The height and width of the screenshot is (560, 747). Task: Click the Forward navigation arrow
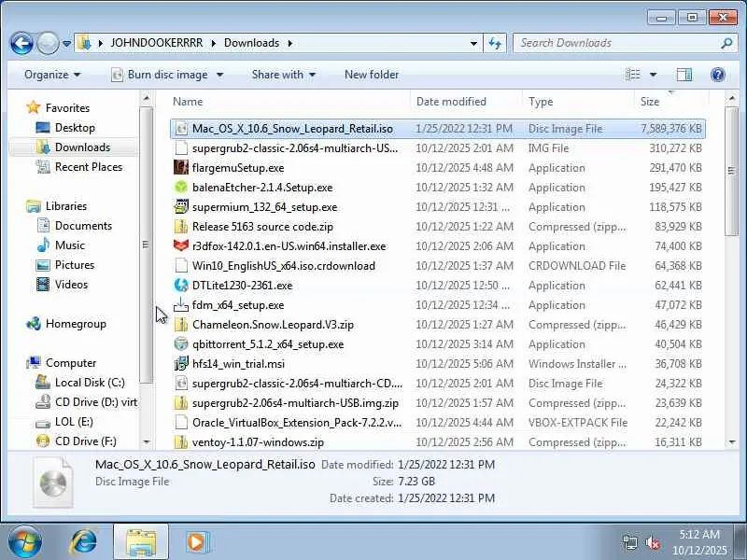pos(48,43)
